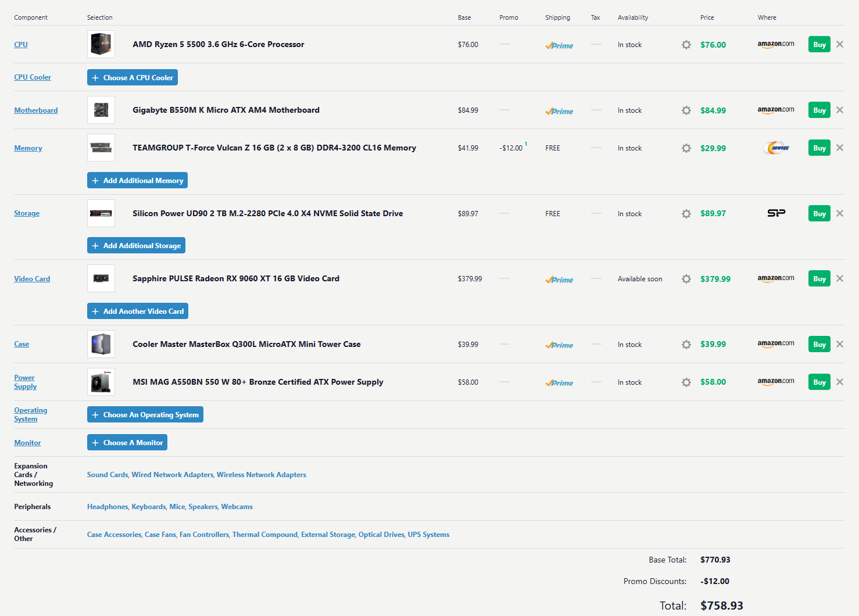This screenshot has height=616, width=859.
Task: Browse UPS Systems accessories
Action: [x=428, y=534]
